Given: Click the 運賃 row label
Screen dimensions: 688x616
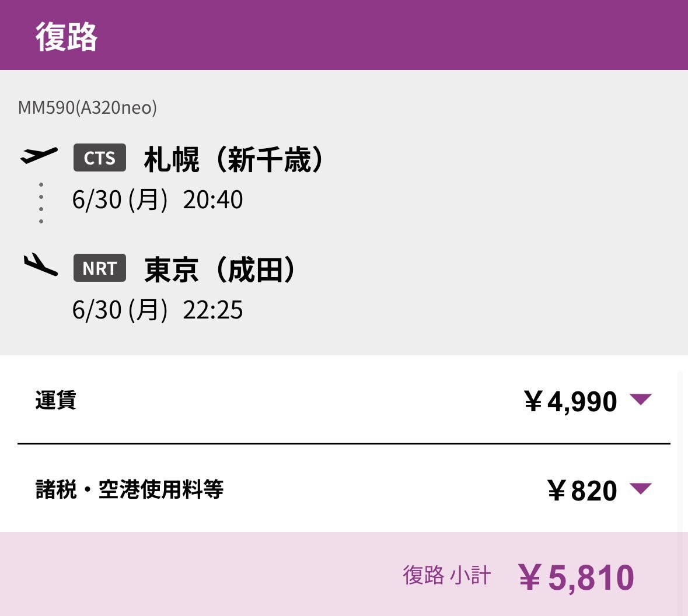Looking at the screenshot, I should (x=55, y=400).
